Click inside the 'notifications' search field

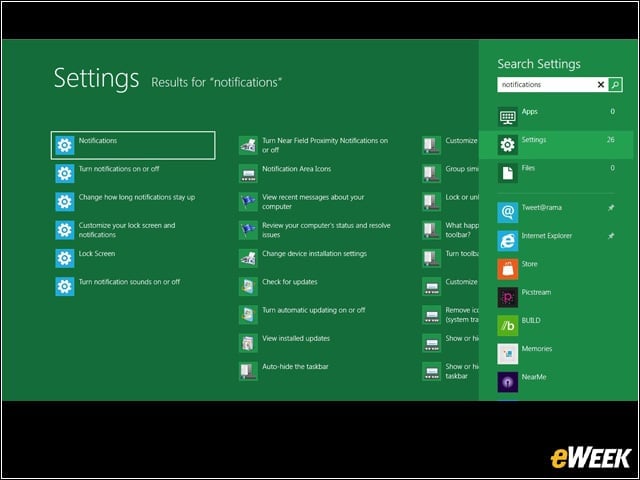pyautogui.click(x=546, y=84)
